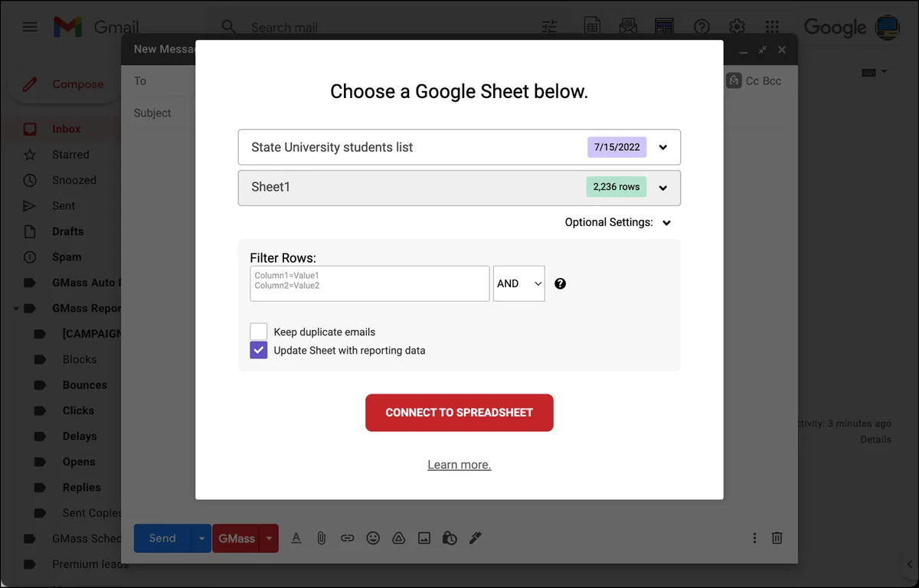Click the blue Send button
The height and width of the screenshot is (588, 919).
pos(162,538)
